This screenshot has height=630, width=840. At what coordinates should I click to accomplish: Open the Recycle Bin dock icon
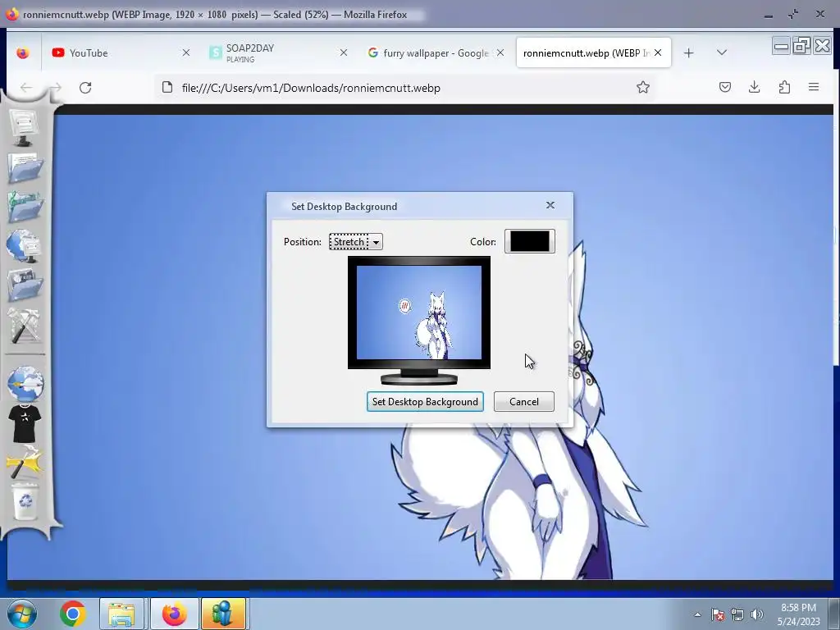point(25,502)
